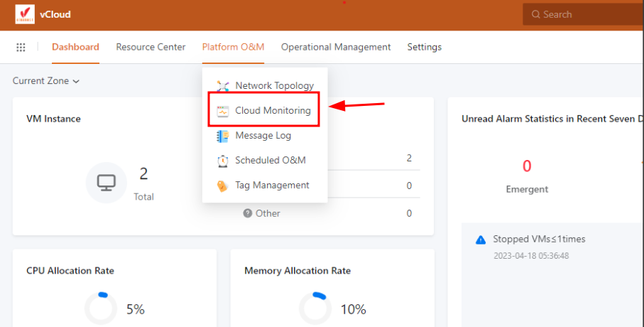The height and width of the screenshot is (327, 644).
Task: Click the Emergent alarm count
Action: pos(527,166)
